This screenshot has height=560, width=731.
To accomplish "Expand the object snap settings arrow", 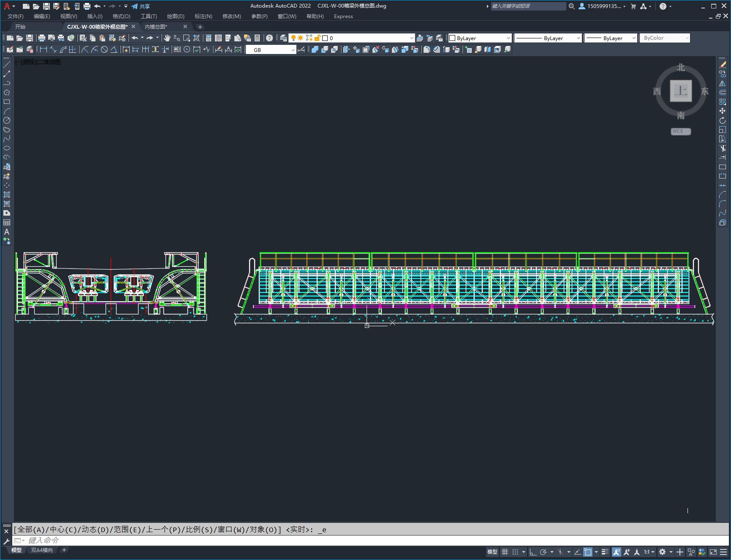I will pos(596,552).
